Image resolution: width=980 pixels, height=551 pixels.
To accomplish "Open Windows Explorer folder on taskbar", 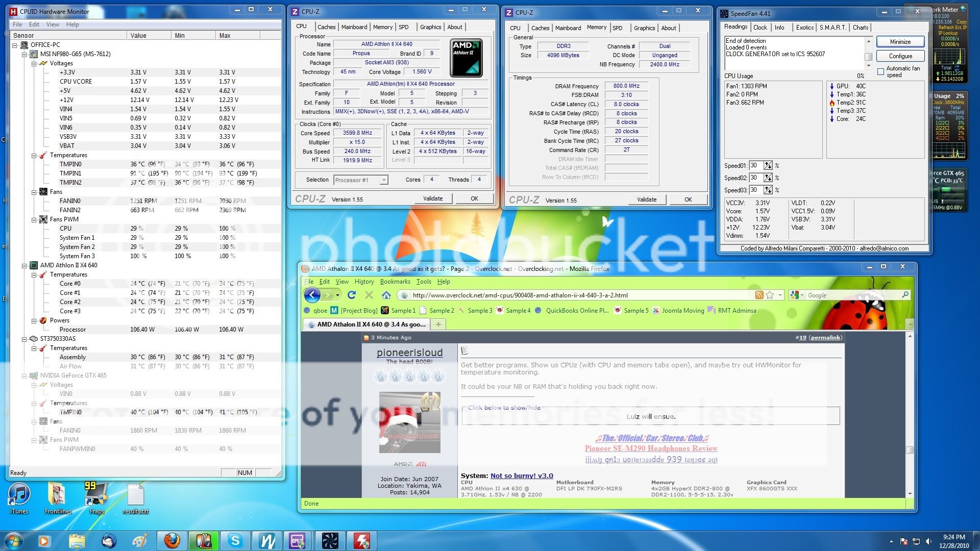I will (x=77, y=541).
